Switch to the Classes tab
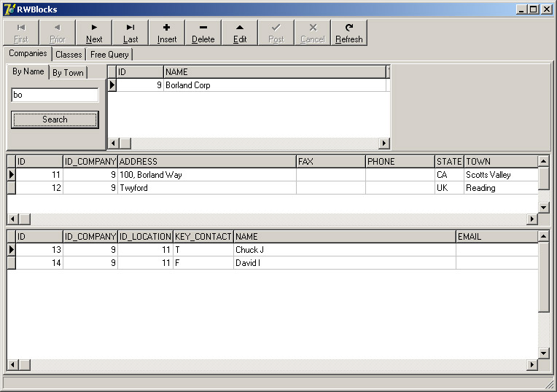The height and width of the screenshot is (392, 557). coord(69,55)
